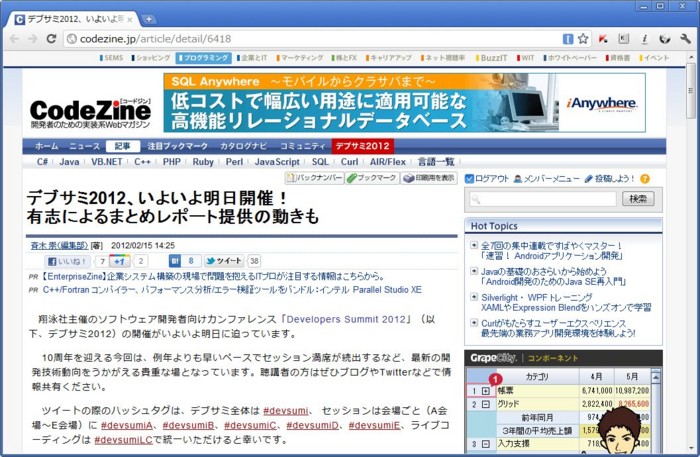Open author 斉木 崇(編集部) link
The image size is (700, 457).
(x=59, y=246)
